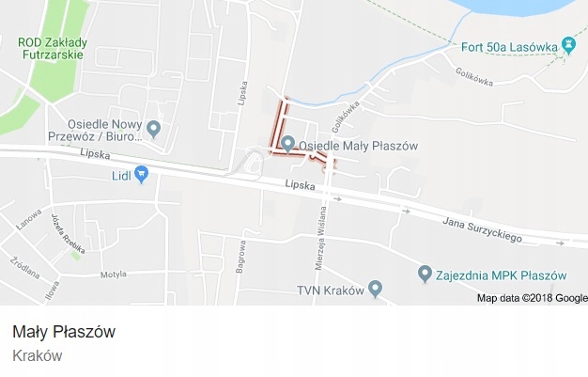
Task: Click the Jana Surzyckiego street label
Action: 482,229
